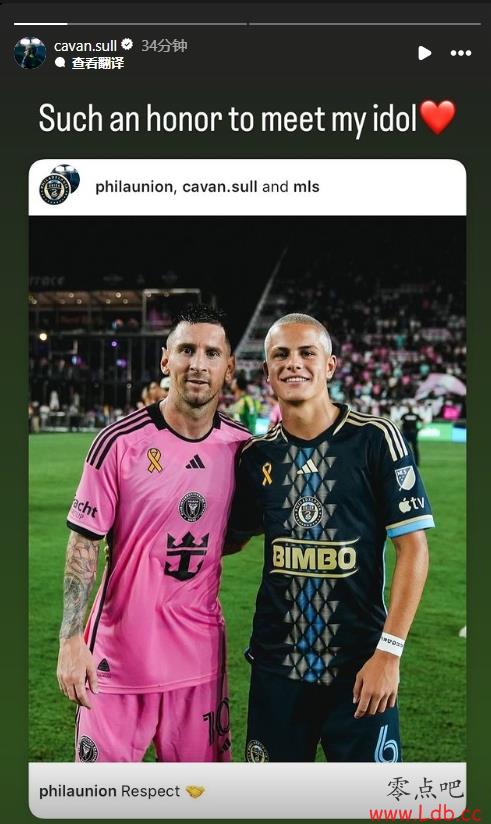The image size is (491, 824).
Task: Tap the 'Such an honor to meet my idol' text
Action: [x=228, y=119]
